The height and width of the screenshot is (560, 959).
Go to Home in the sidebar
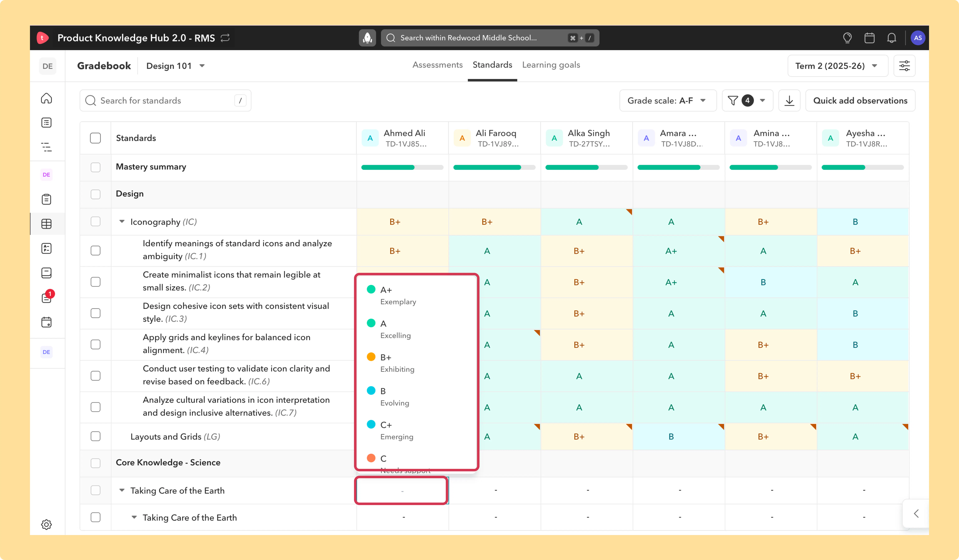[x=46, y=98]
